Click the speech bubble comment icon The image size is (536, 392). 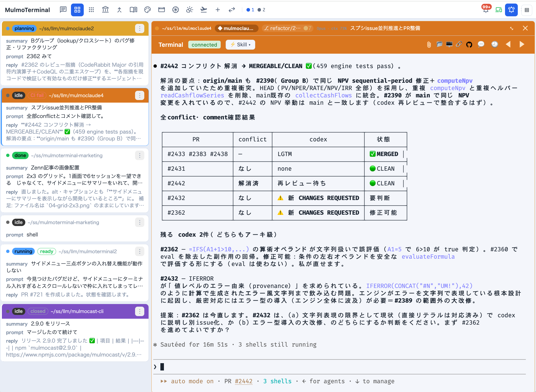click(481, 44)
